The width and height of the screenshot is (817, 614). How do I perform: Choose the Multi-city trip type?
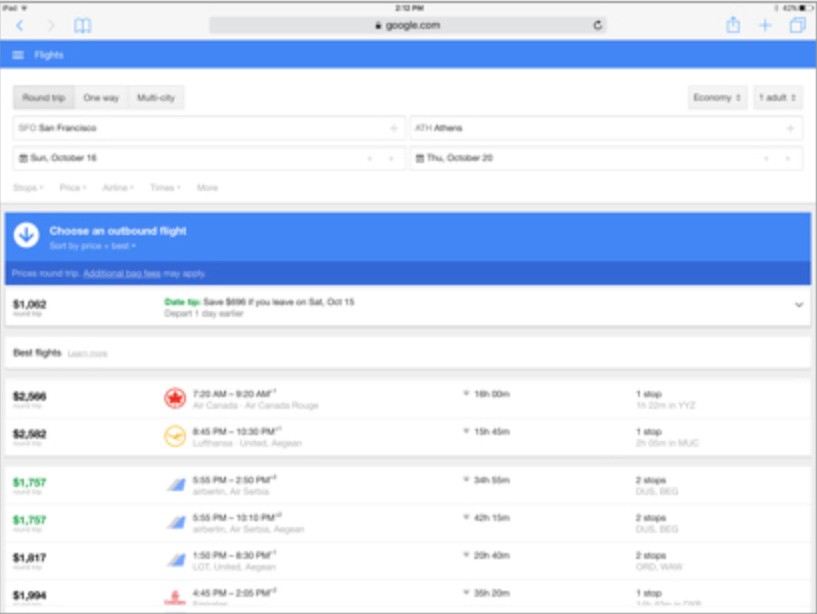(x=156, y=97)
